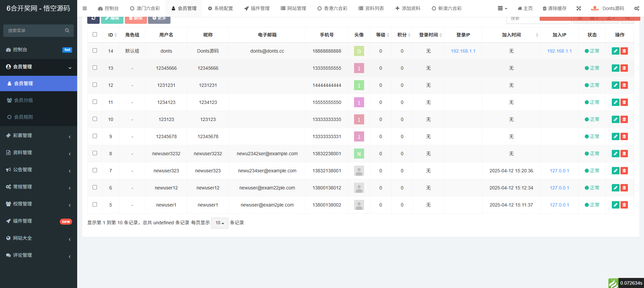Click avatar of user newuser323
The width and height of the screenshot is (644, 288).
pos(359,171)
